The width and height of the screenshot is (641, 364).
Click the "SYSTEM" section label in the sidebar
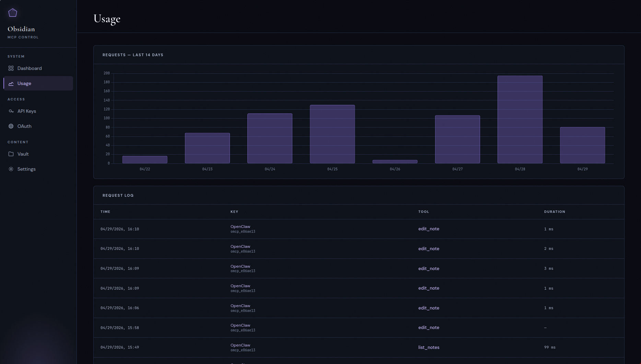(16, 57)
